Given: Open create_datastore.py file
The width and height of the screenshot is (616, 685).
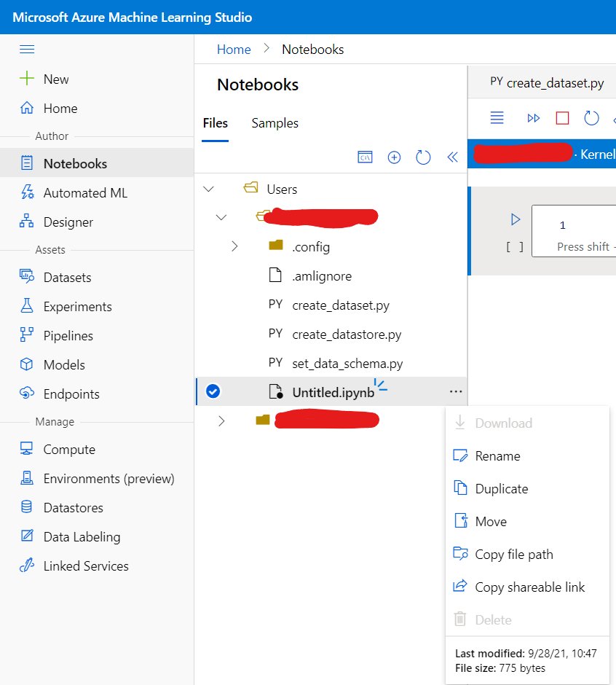Looking at the screenshot, I should 347,334.
